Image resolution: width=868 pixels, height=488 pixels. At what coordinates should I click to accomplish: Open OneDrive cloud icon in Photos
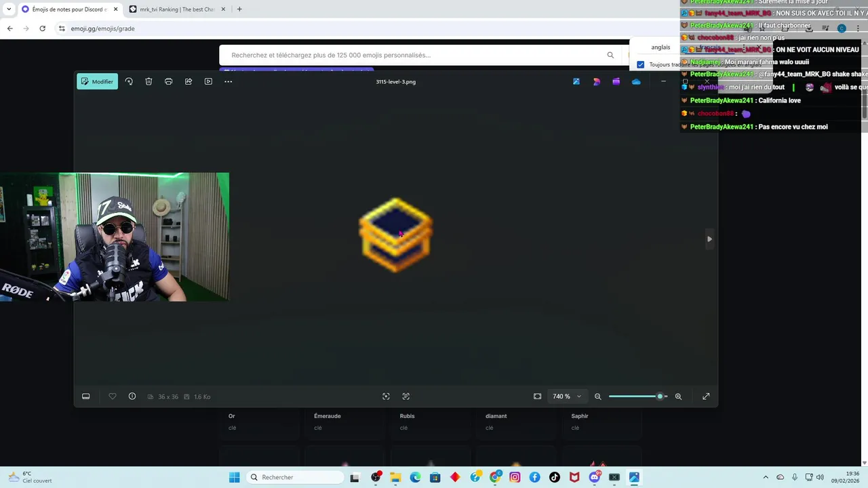pyautogui.click(x=636, y=81)
